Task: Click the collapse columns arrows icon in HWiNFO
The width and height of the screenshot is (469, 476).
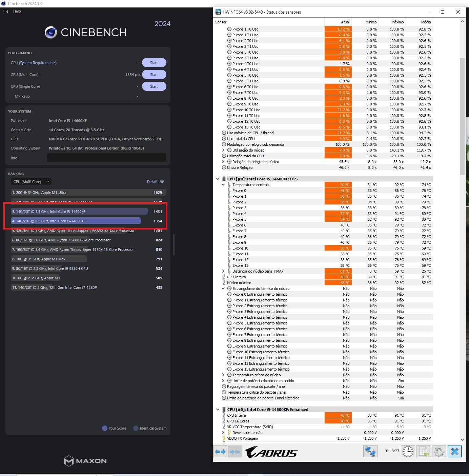Action: coord(234,452)
